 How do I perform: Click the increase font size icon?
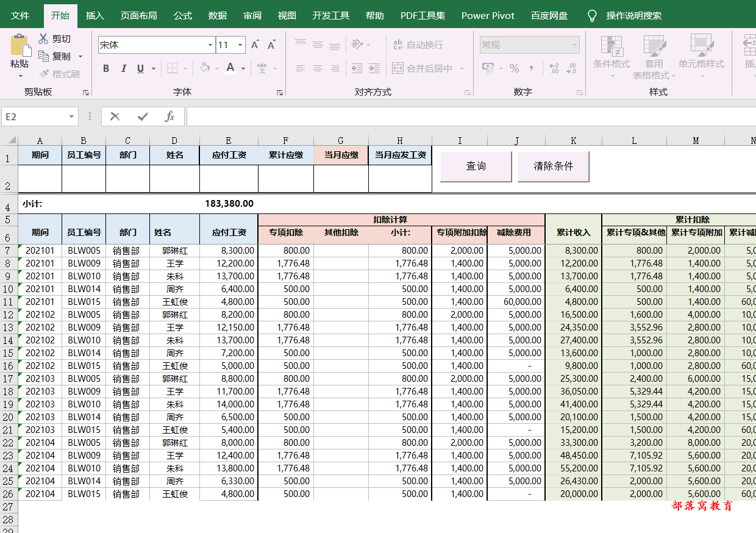tap(255, 45)
